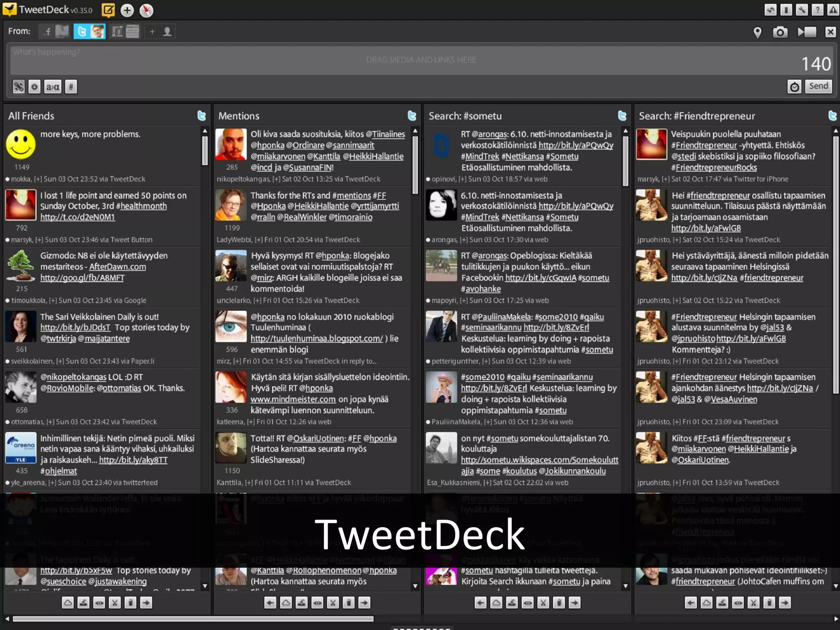Expand [+] next to Esa_Kukkasniemi
The height and width of the screenshot is (630, 840).
(x=487, y=483)
